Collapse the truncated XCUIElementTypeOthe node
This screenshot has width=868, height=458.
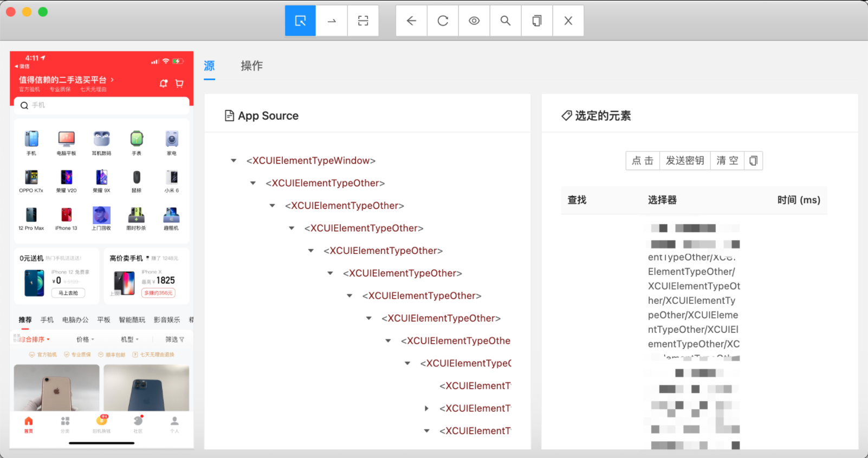coord(388,341)
